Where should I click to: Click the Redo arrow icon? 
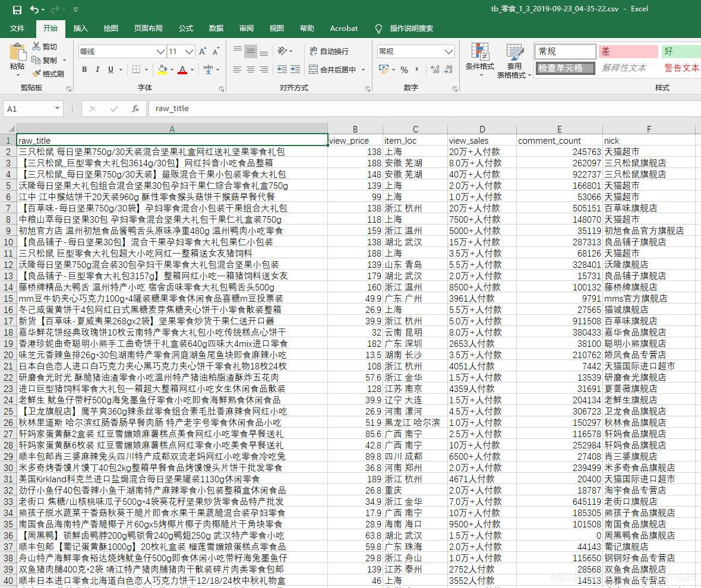pos(55,10)
